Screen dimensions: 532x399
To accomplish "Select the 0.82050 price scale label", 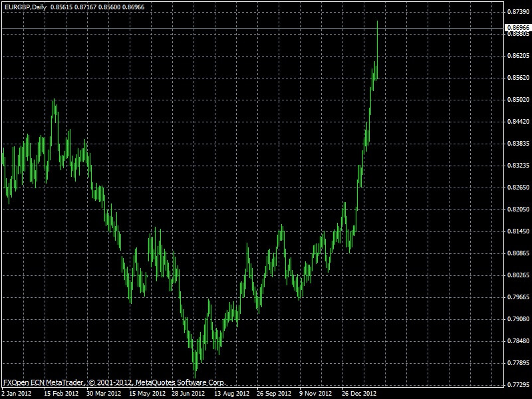I will click(517, 209).
